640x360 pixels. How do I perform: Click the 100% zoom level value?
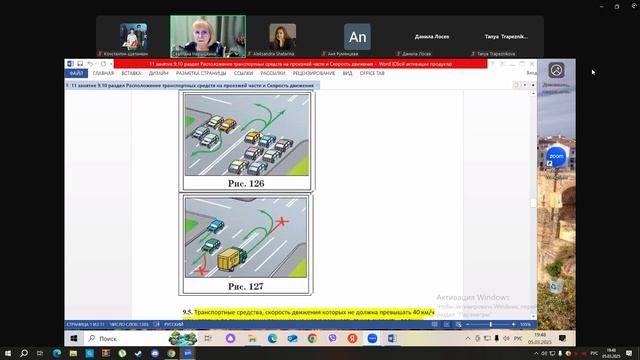525,324
